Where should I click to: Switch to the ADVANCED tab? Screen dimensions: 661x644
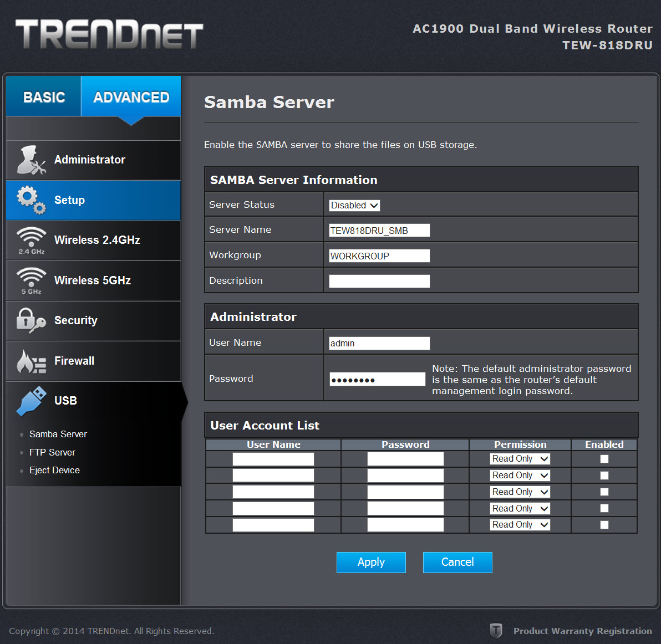(131, 96)
